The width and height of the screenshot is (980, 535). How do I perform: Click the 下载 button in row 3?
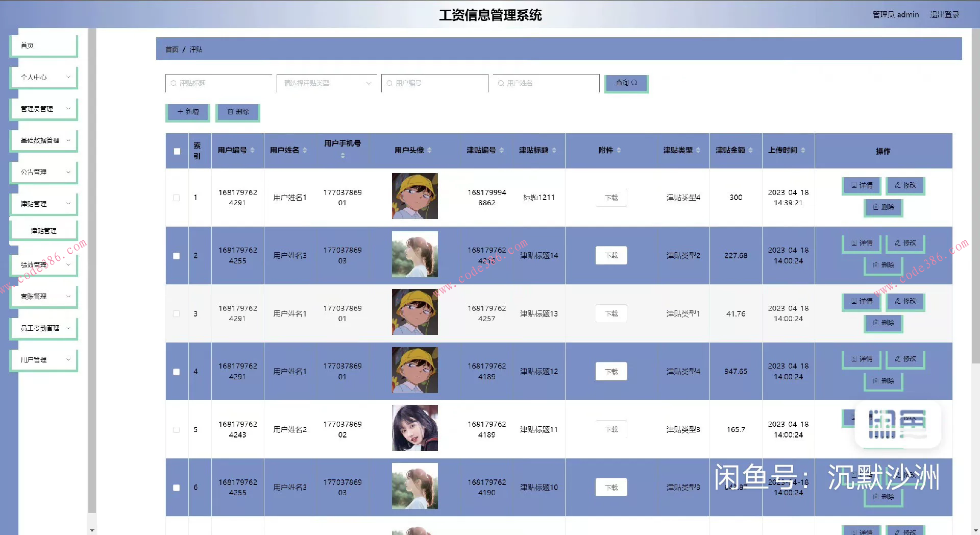click(x=610, y=313)
